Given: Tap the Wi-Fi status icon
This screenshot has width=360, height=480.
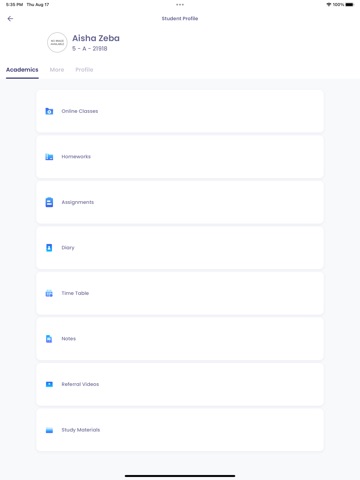Looking at the screenshot, I should pos(329,5).
